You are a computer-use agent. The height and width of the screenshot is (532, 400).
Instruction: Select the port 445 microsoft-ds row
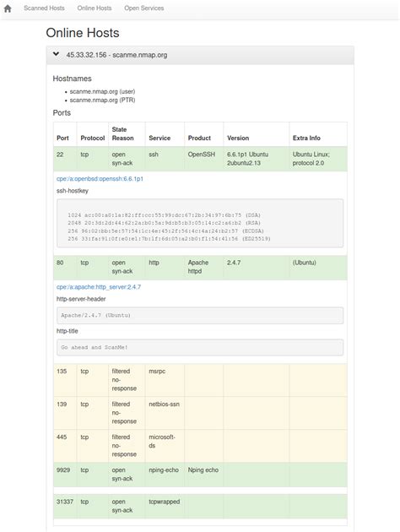pyautogui.click(x=200, y=446)
